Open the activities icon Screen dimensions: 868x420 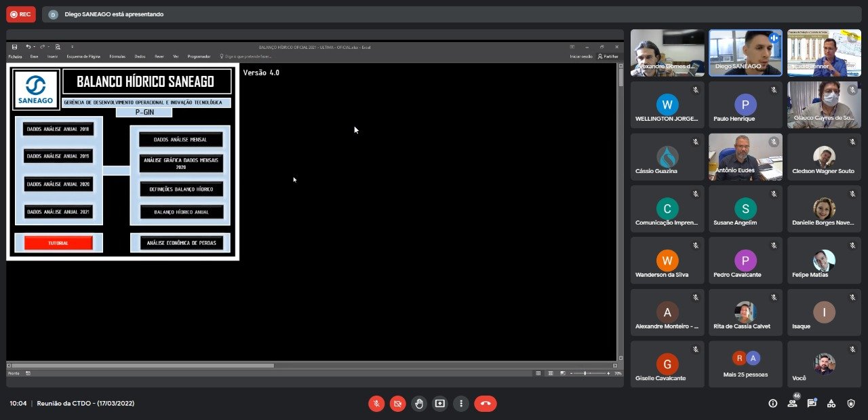(831, 404)
